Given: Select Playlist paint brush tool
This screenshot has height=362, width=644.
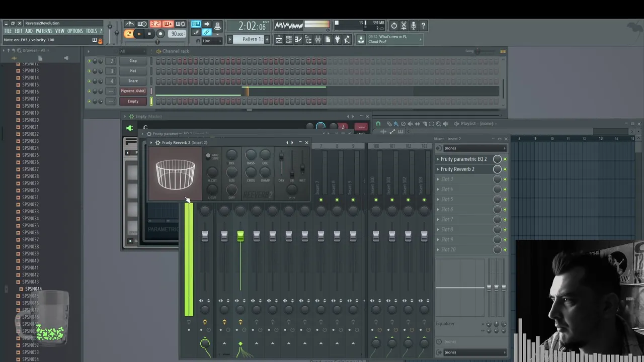Looking at the screenshot, I should (x=396, y=124).
